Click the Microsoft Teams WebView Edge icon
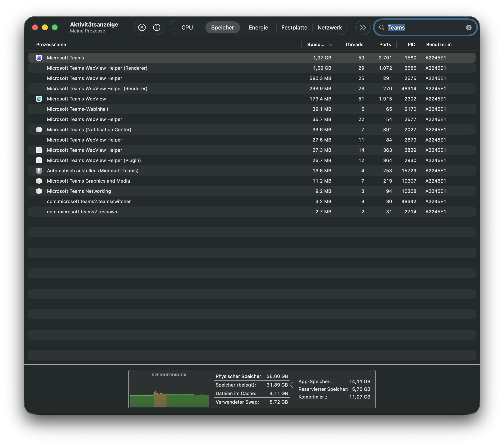504x446 pixels. [x=39, y=99]
